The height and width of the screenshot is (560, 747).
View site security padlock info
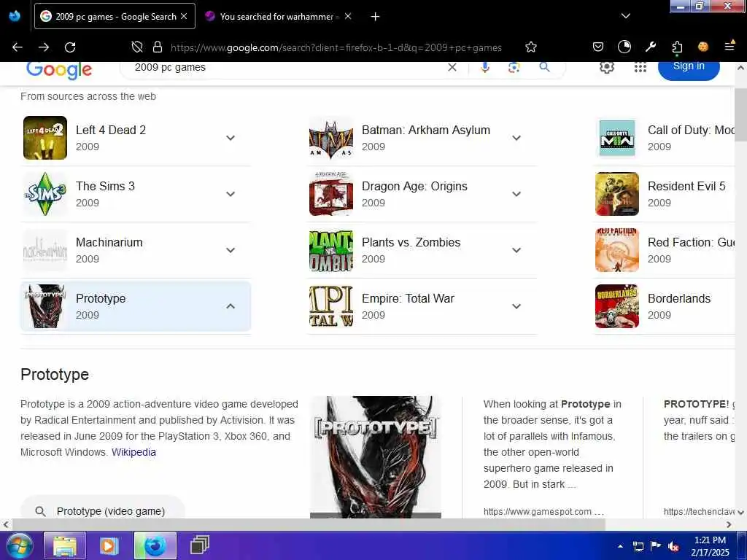158,47
